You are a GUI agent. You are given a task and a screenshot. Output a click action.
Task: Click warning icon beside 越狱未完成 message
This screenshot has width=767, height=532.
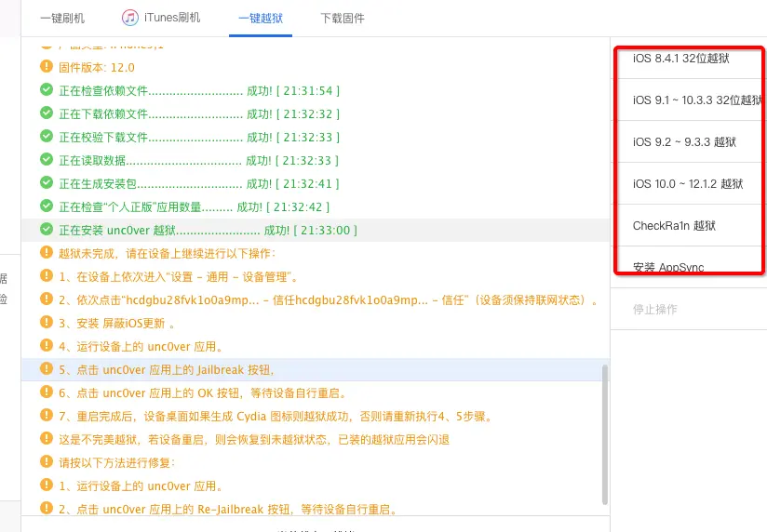pos(47,252)
